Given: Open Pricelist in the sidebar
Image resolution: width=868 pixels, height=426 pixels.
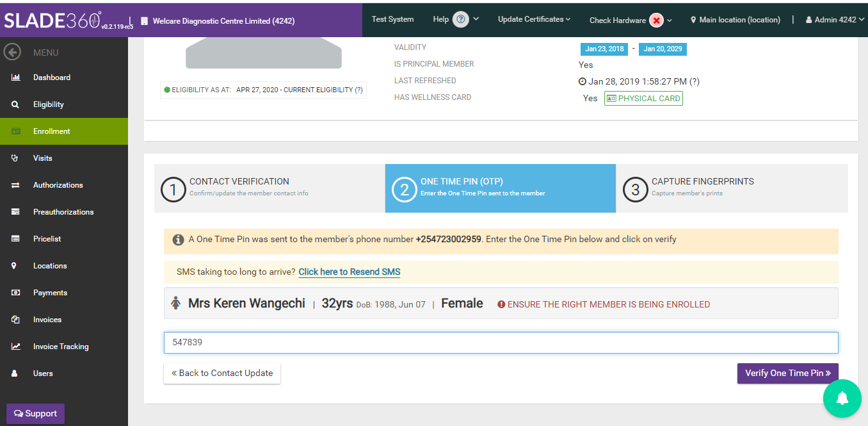Looking at the screenshot, I should (64, 239).
